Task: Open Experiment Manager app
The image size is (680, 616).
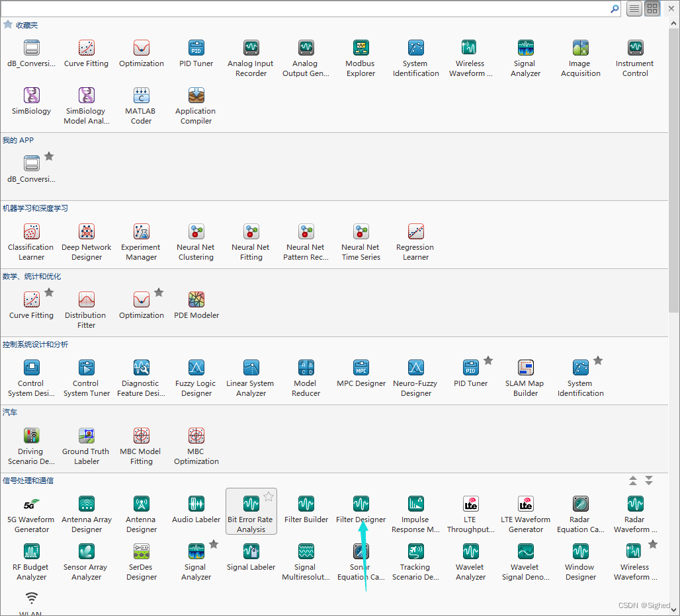Action: click(x=141, y=242)
